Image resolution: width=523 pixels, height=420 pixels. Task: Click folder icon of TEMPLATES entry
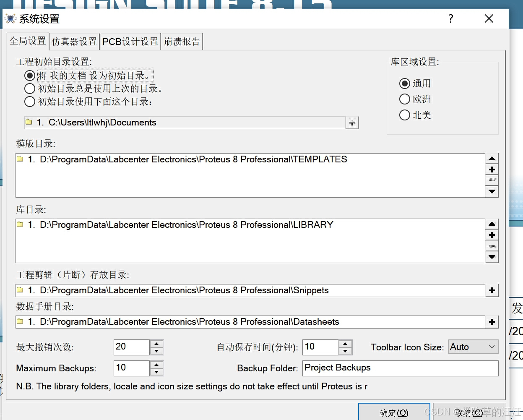pyautogui.click(x=20, y=159)
